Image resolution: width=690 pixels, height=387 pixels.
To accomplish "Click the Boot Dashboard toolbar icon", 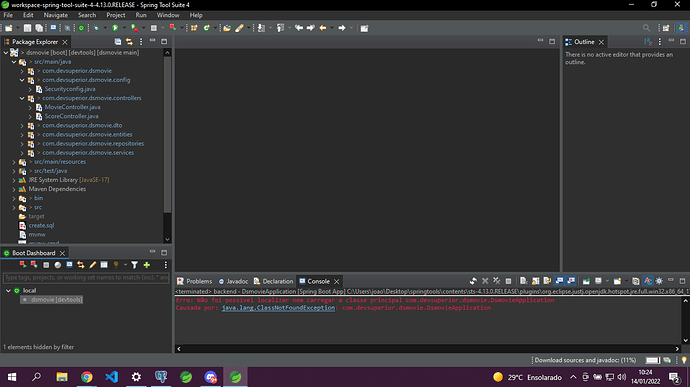I will (81, 28).
